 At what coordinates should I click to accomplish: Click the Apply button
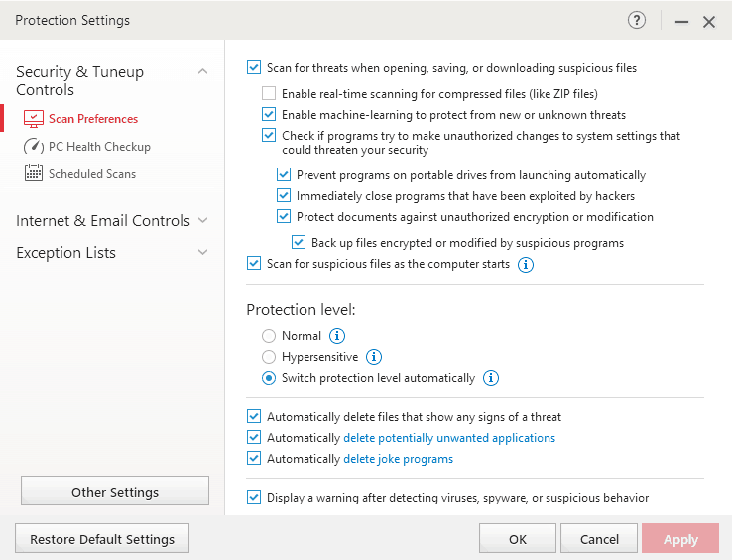(680, 538)
